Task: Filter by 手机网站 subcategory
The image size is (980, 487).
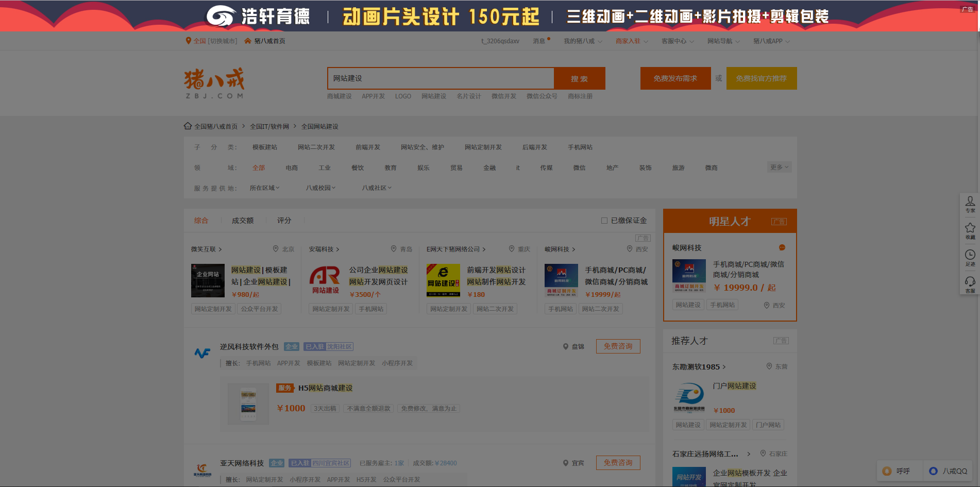Action: pyautogui.click(x=580, y=147)
